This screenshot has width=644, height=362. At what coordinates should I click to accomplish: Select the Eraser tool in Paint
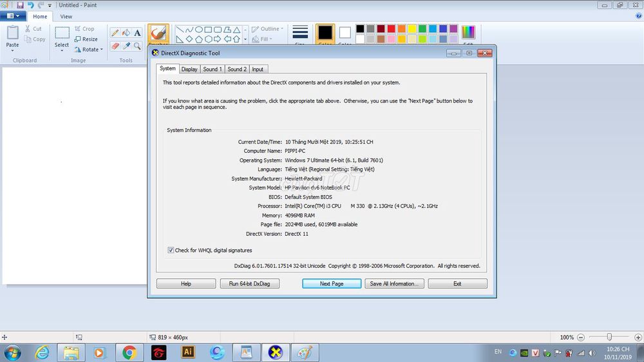(x=115, y=46)
